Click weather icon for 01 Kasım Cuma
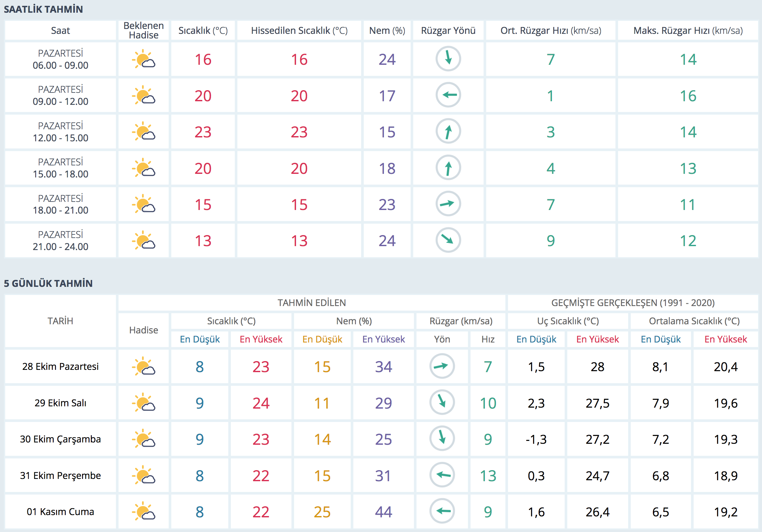The image size is (762, 532). (143, 511)
